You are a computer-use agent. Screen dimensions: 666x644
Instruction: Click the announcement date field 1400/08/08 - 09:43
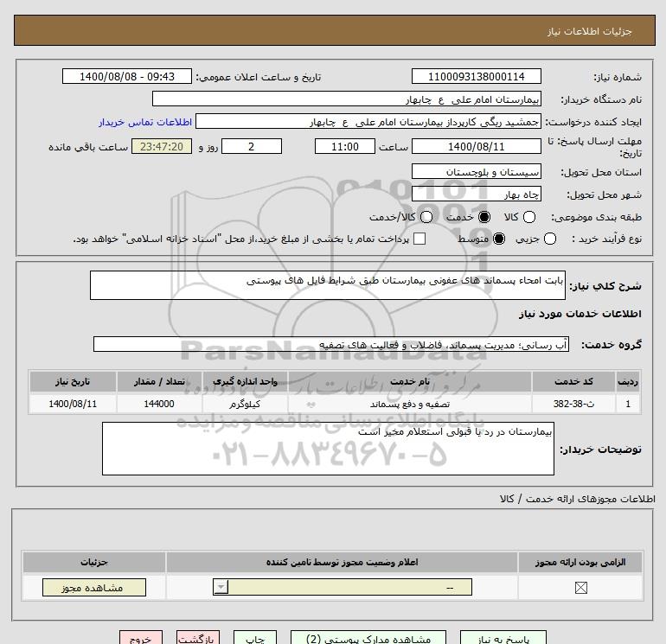127,76
